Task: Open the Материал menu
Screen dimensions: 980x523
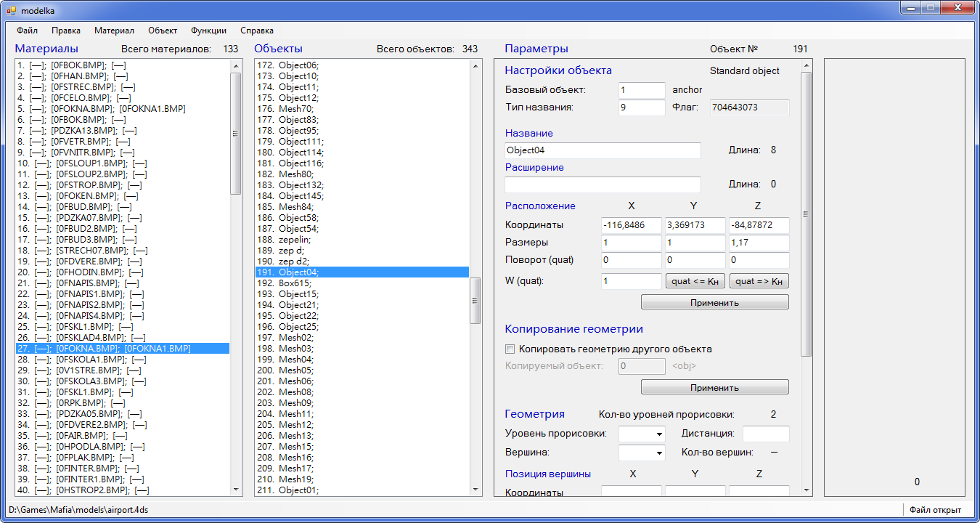Action: pyautogui.click(x=114, y=31)
